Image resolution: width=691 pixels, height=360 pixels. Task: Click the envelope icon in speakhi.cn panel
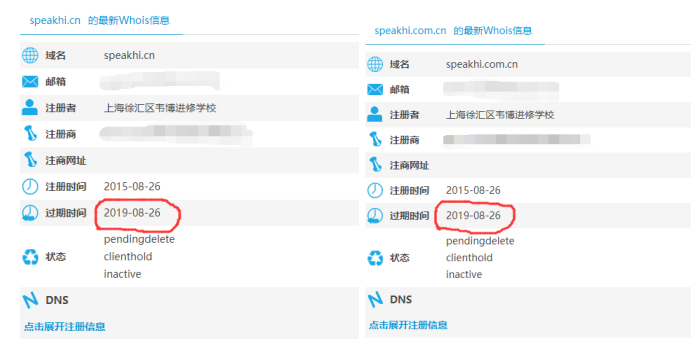(x=30, y=82)
